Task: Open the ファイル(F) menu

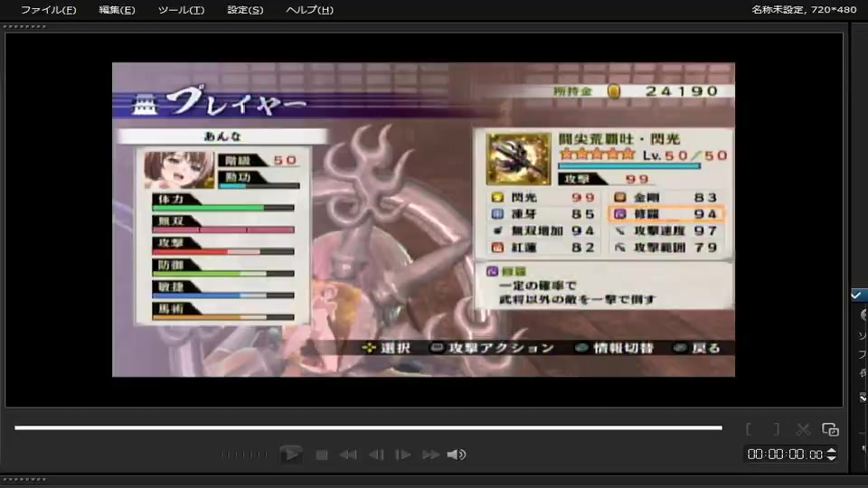Action: (48, 10)
